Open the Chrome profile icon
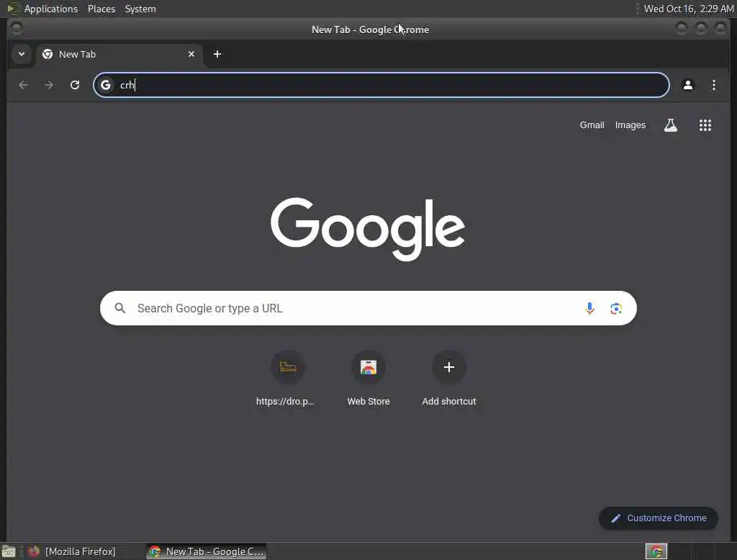Viewport: 737px width, 560px height. [687, 85]
